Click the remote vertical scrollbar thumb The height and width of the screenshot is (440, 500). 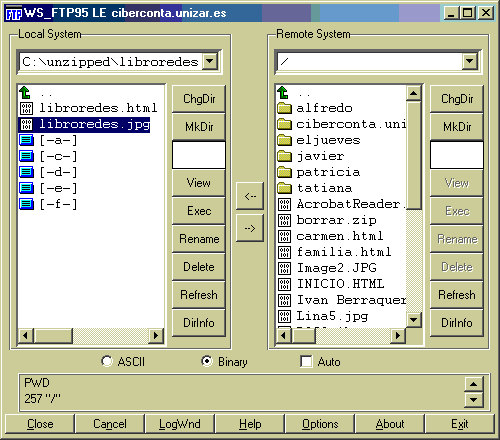(x=413, y=155)
